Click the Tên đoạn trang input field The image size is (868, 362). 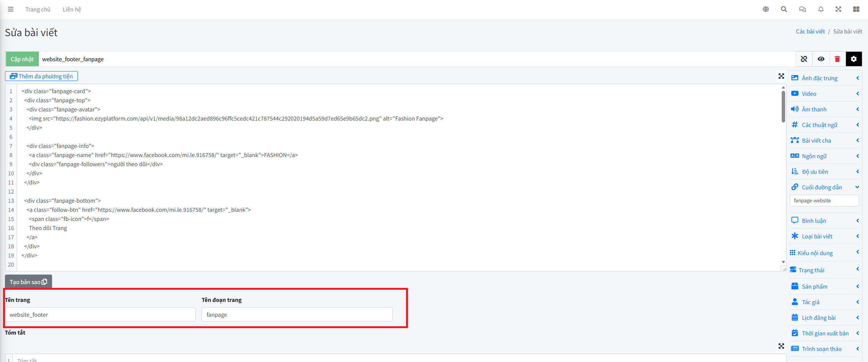pos(297,314)
